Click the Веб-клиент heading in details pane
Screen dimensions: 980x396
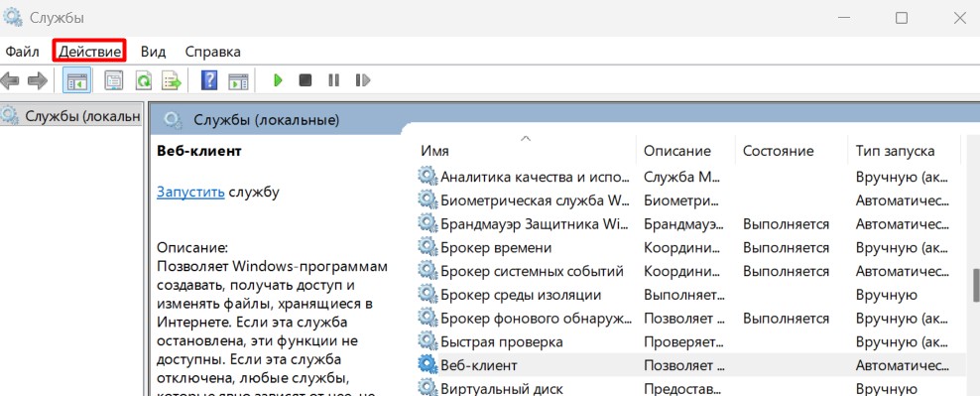coord(198,151)
